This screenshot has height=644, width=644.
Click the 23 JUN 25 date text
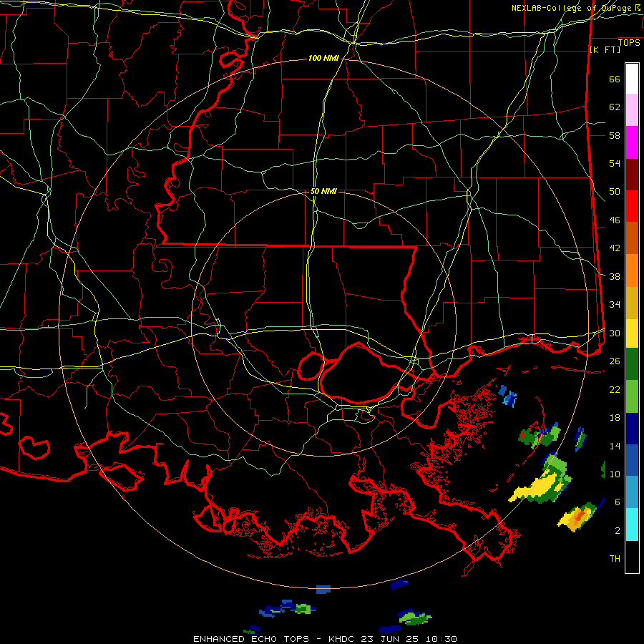389,639
